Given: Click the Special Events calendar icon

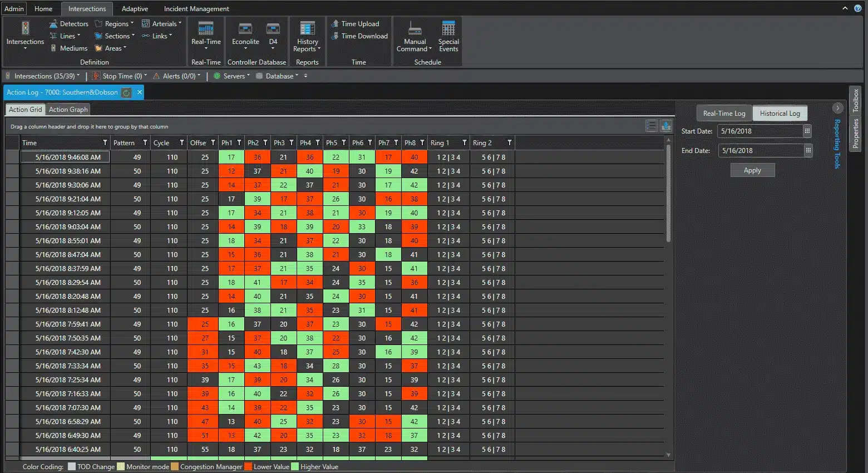Looking at the screenshot, I should [448, 28].
